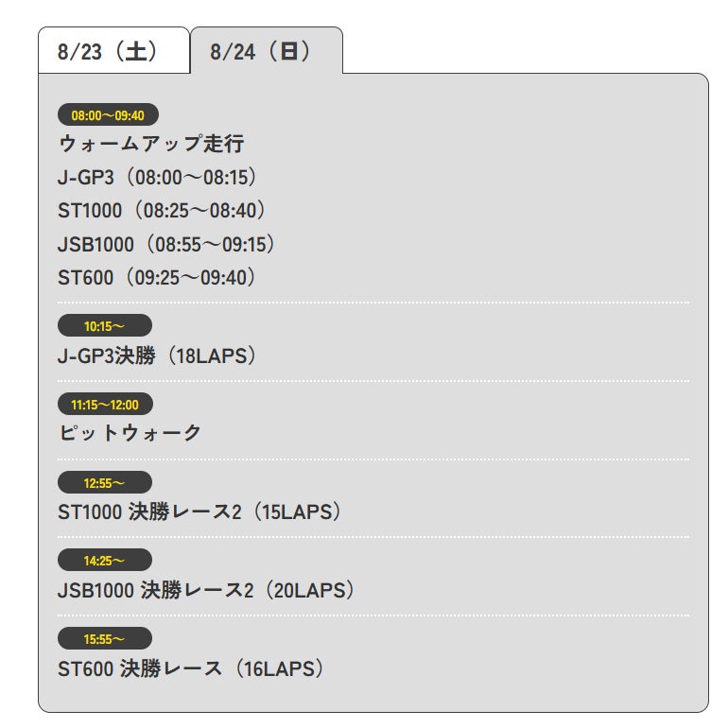Click ST1000 決勝レース2（15LAPS）entry
The height and width of the screenshot is (728, 728).
point(199,511)
